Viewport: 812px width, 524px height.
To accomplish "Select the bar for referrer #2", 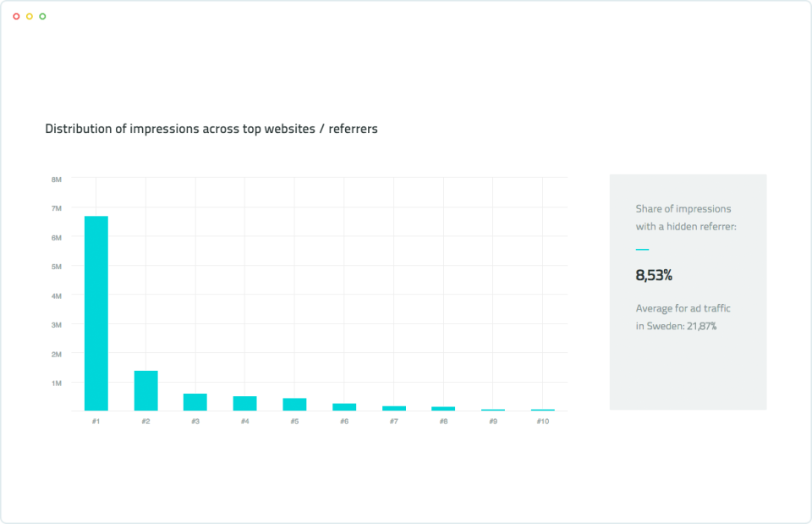I will coord(145,390).
